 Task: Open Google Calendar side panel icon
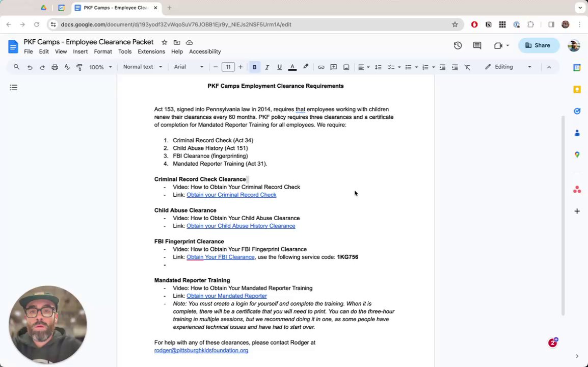pyautogui.click(x=577, y=68)
